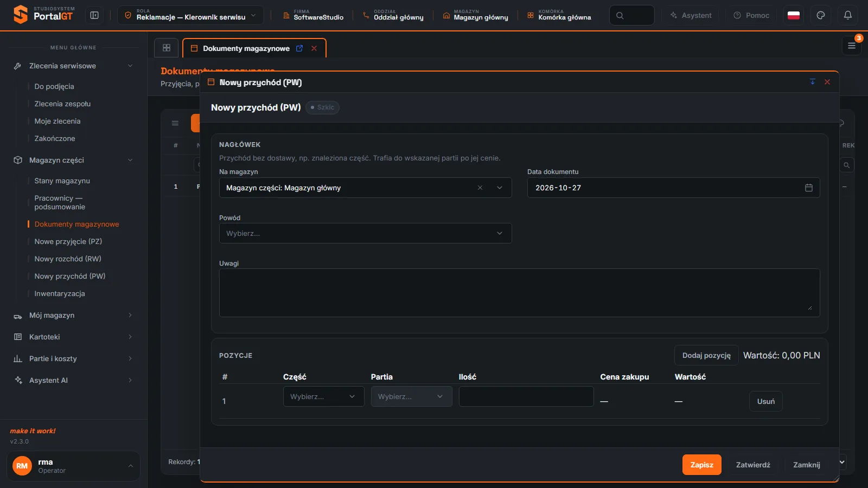Focus the Uwagi text area
Screen dimensions: 868x488
point(519,293)
